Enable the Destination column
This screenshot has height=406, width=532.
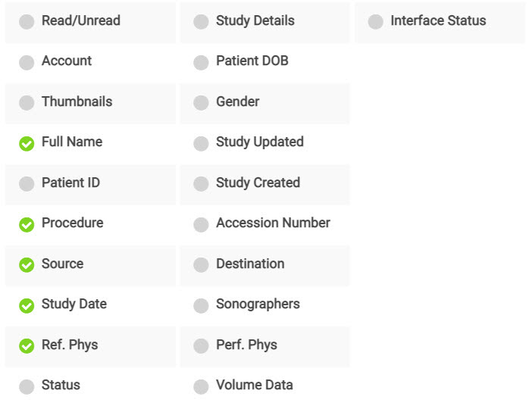click(201, 265)
